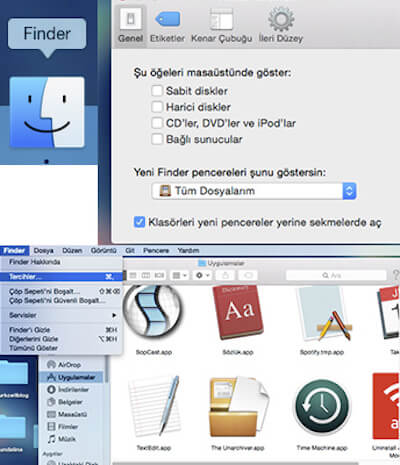Click the horizontal scrollbar of the Uygulamalar window
The height and width of the screenshot is (465, 400).
pyautogui.click(x=235, y=463)
